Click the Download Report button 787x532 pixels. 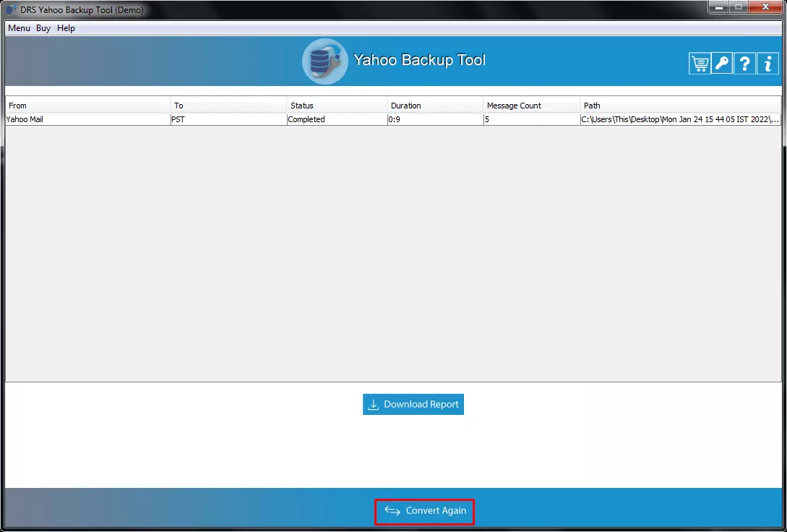click(413, 404)
